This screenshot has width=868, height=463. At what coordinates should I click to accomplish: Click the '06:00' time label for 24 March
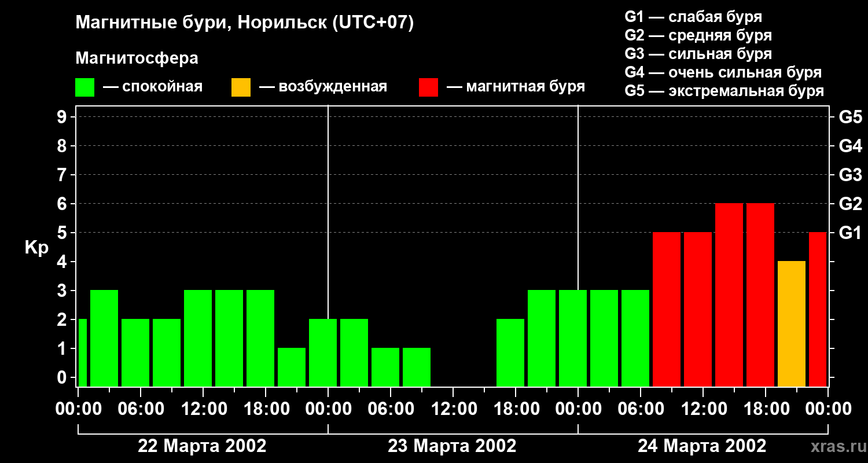coord(641,409)
